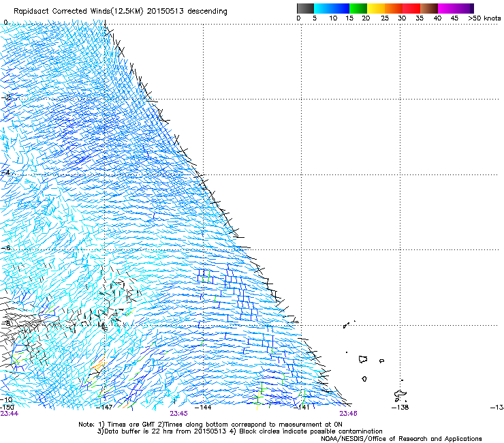The height and width of the screenshot is (443, 504).
Task: Click the '40' legend scale label
Action: (x=437, y=18)
